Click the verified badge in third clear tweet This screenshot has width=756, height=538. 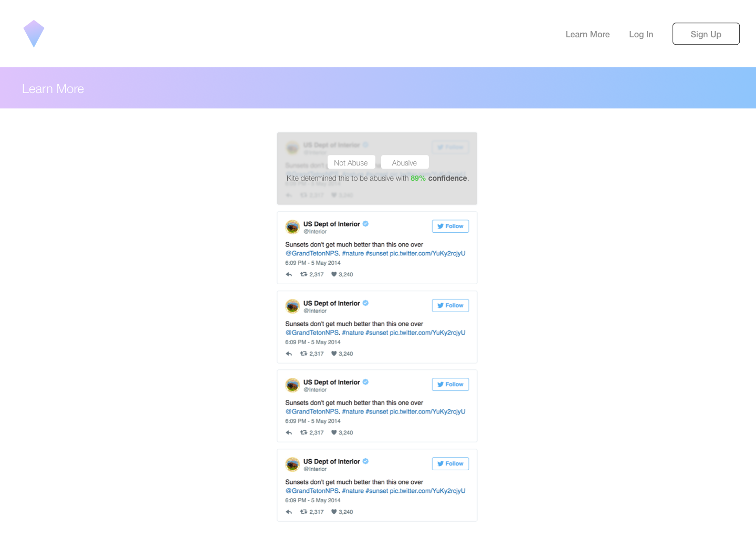click(365, 382)
